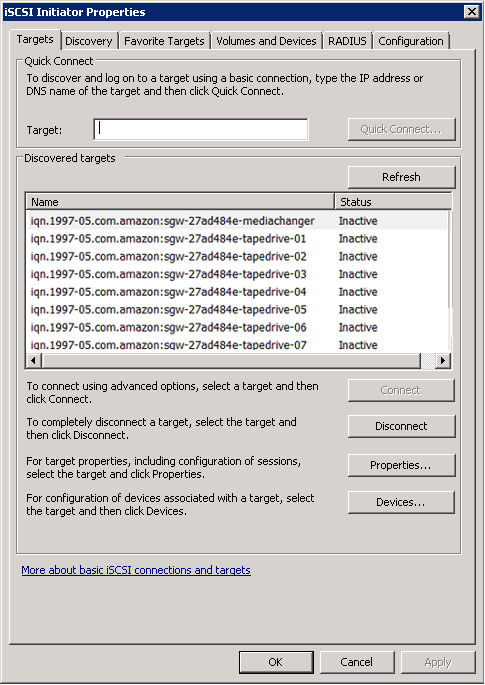Click the left arrow of the horizontal scrollbar
The height and width of the screenshot is (685, 485).
[x=34, y=361]
